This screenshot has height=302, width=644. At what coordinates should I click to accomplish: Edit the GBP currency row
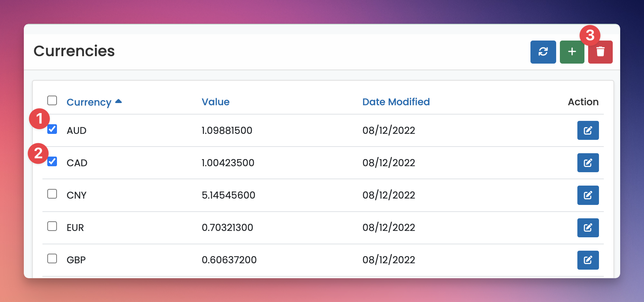point(588,260)
